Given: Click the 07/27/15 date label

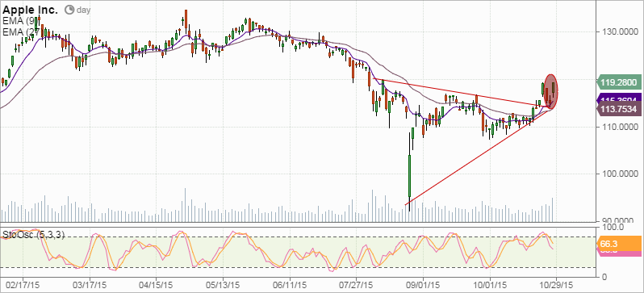Looking at the screenshot, I should [356, 284].
